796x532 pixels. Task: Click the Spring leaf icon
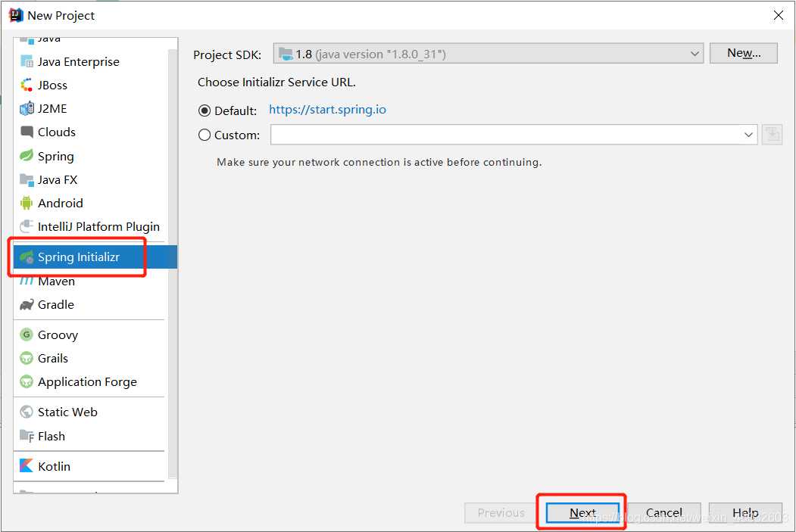27,156
